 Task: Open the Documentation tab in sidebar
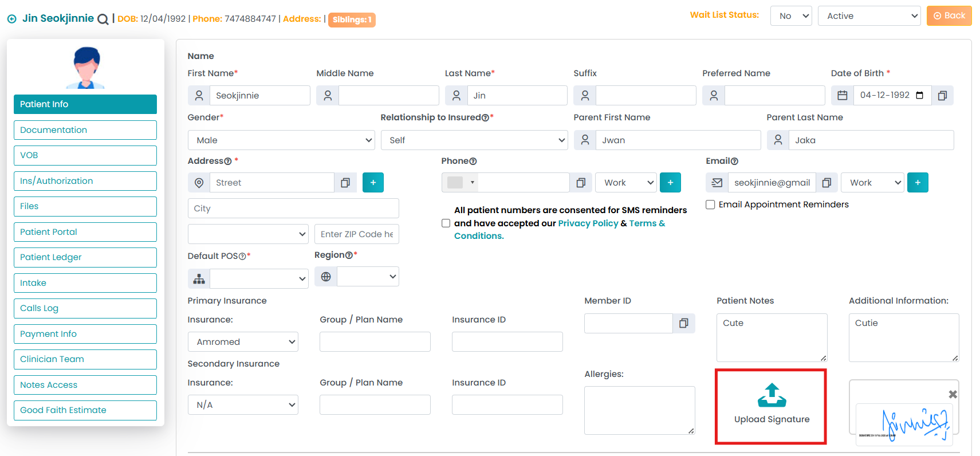[x=85, y=130]
